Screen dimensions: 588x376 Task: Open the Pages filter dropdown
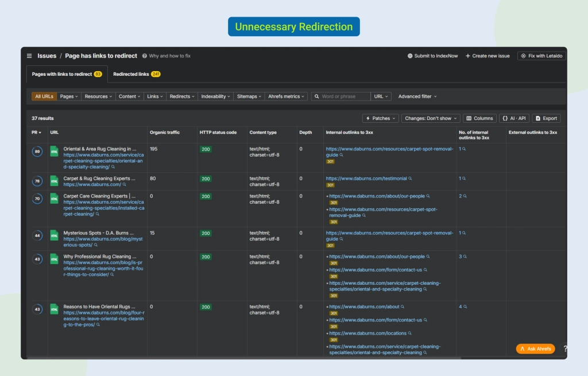click(x=69, y=96)
